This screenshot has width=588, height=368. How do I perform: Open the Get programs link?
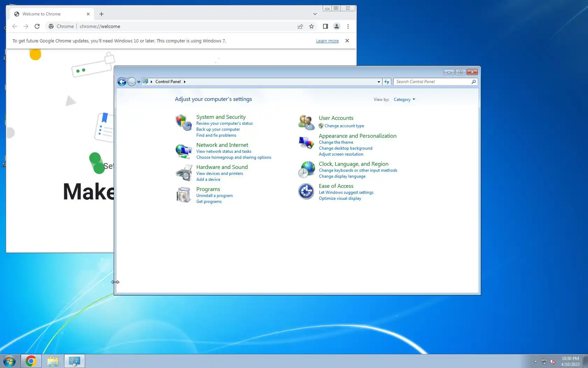tap(209, 202)
